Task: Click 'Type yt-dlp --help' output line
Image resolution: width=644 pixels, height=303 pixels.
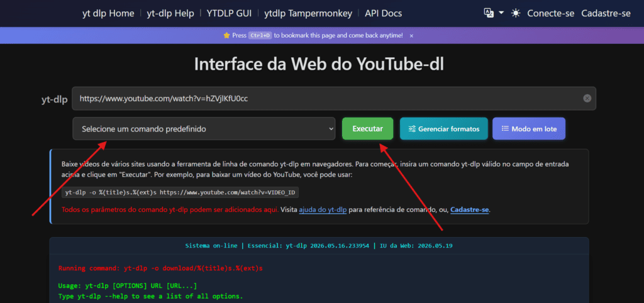Action: (x=150, y=296)
